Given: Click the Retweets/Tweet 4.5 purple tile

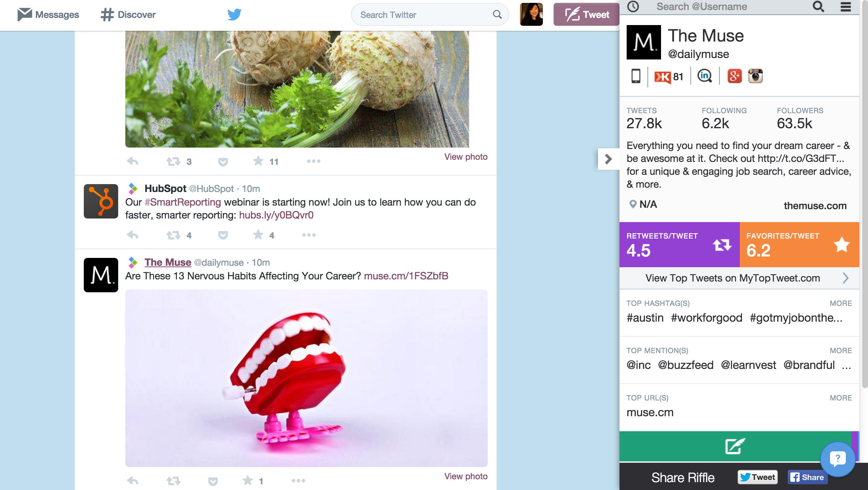Looking at the screenshot, I should point(679,245).
